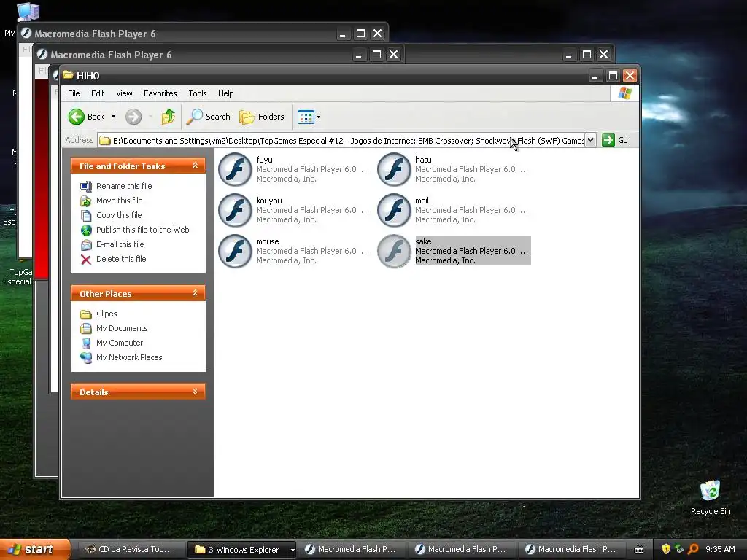Open the View menu
The image size is (747, 560).
[124, 93]
